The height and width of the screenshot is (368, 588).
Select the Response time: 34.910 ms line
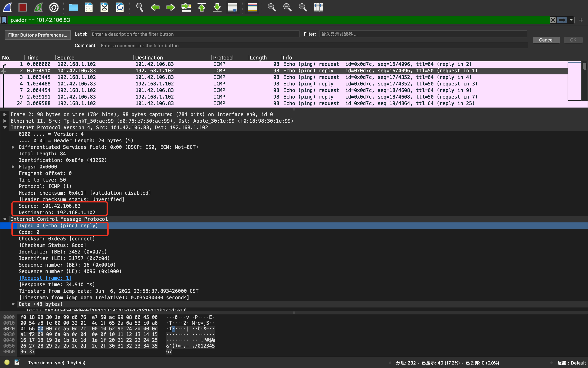pos(57,285)
